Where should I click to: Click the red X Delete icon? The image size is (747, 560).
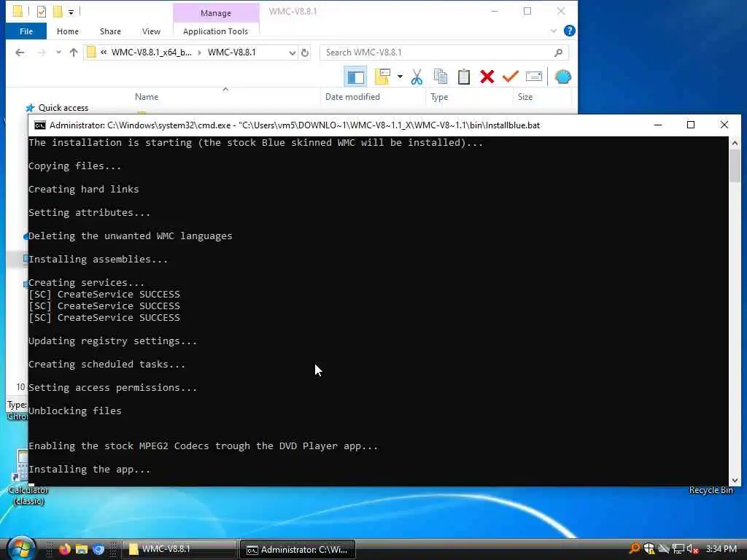pyautogui.click(x=487, y=77)
